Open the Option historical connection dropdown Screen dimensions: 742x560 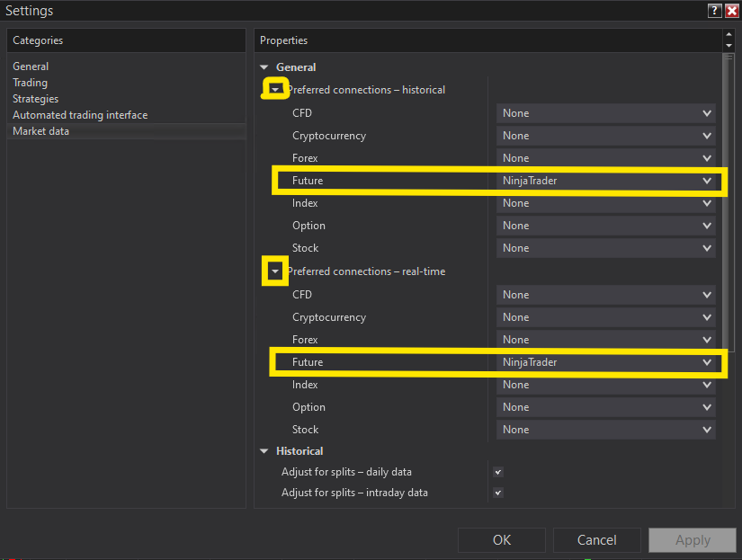coord(605,225)
